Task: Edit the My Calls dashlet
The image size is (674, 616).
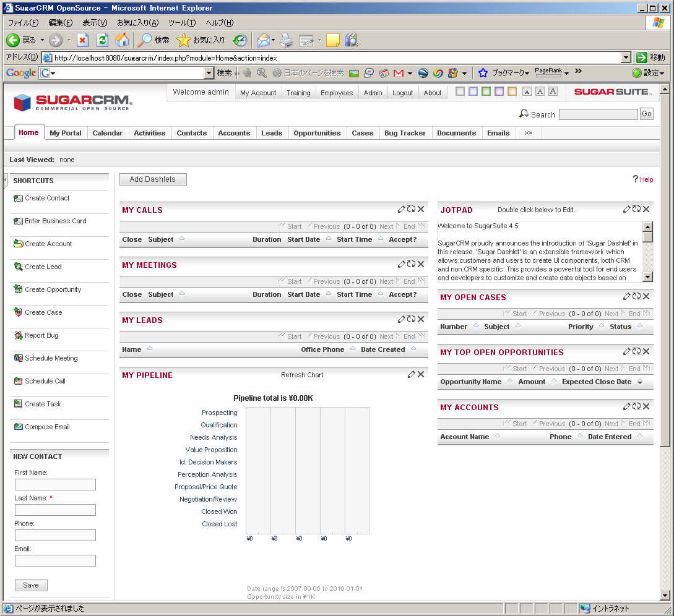Action: (401, 209)
